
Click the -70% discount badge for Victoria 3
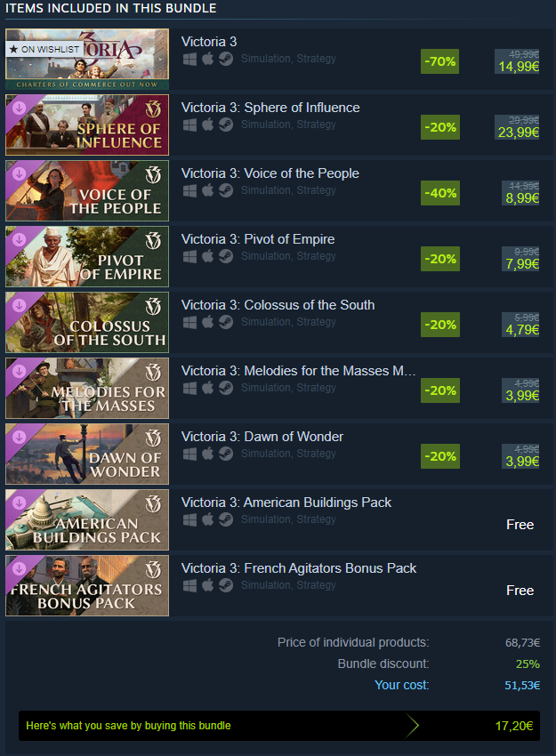point(439,61)
